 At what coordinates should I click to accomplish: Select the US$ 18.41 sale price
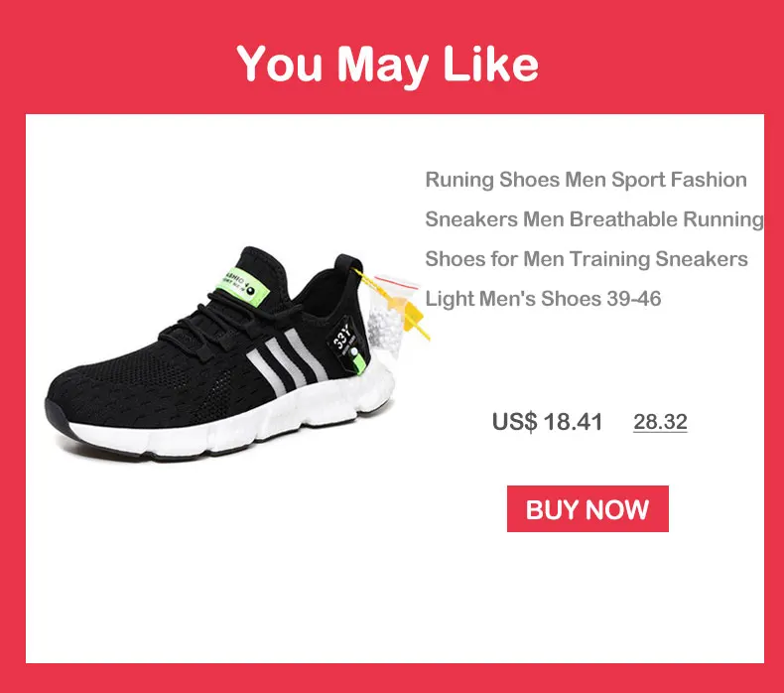(547, 422)
